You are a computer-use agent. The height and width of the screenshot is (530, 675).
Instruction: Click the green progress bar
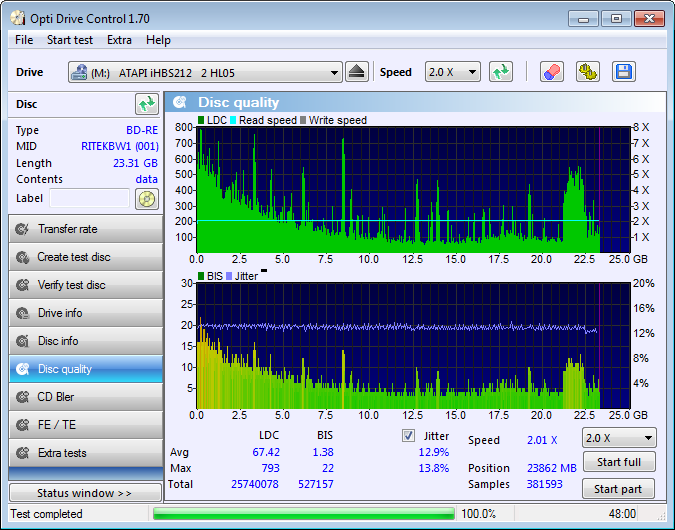coord(303,514)
